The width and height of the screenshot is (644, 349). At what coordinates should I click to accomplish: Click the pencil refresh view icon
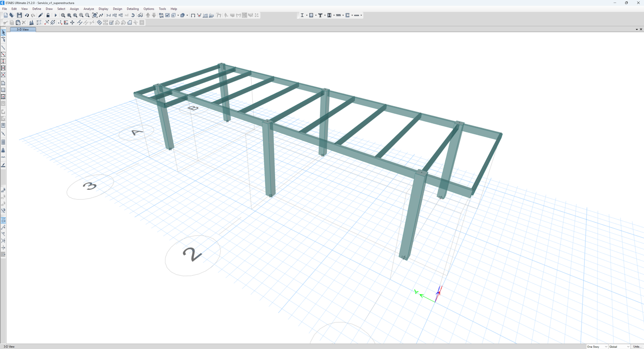(x=40, y=15)
